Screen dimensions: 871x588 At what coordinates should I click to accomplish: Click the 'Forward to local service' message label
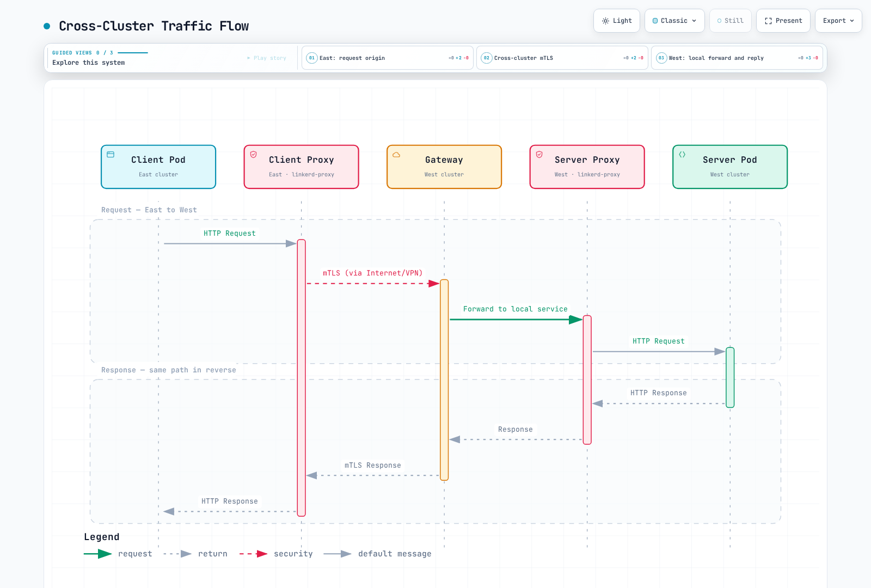coord(516,309)
